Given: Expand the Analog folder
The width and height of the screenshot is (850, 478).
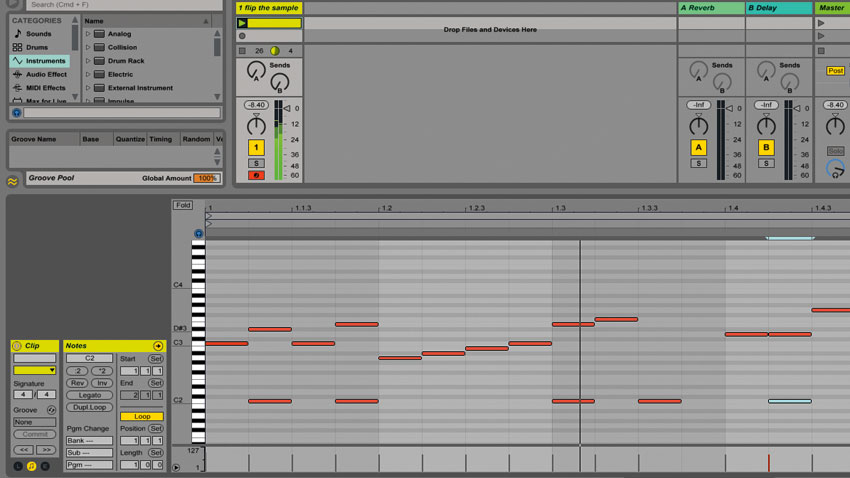Looking at the screenshot, I should 88,34.
